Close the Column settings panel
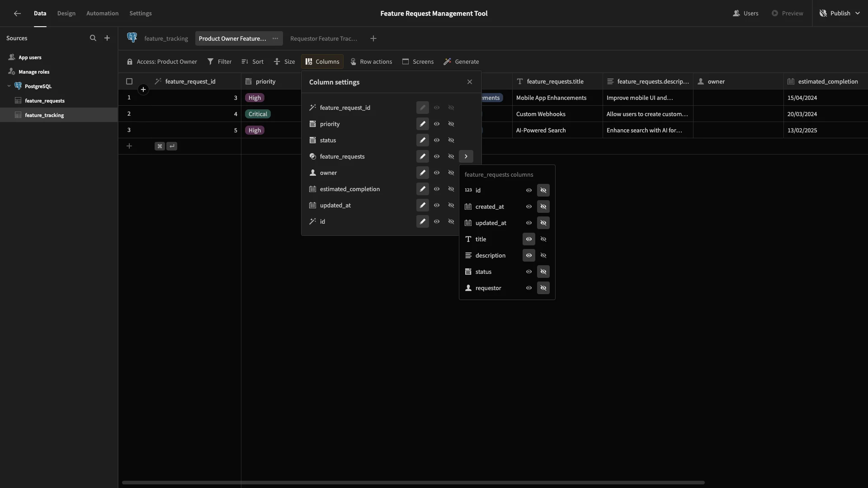Screen dimensions: 868x488 click(470, 82)
